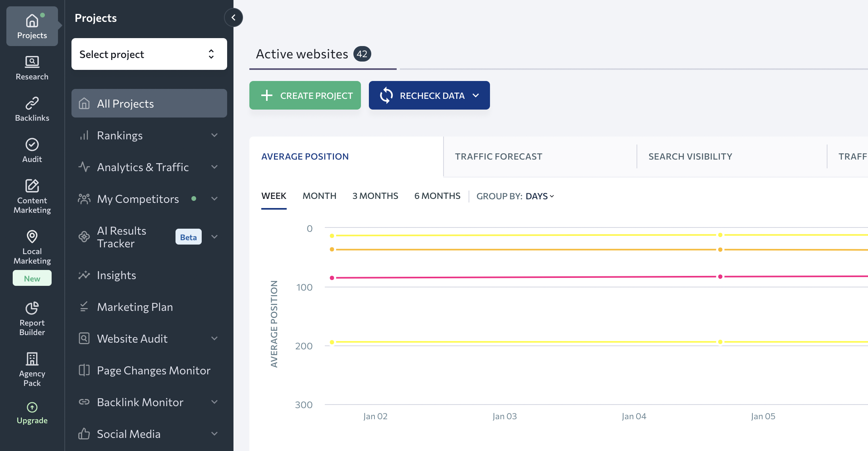Open the Select project dropdown
868x451 pixels.
[x=149, y=54]
